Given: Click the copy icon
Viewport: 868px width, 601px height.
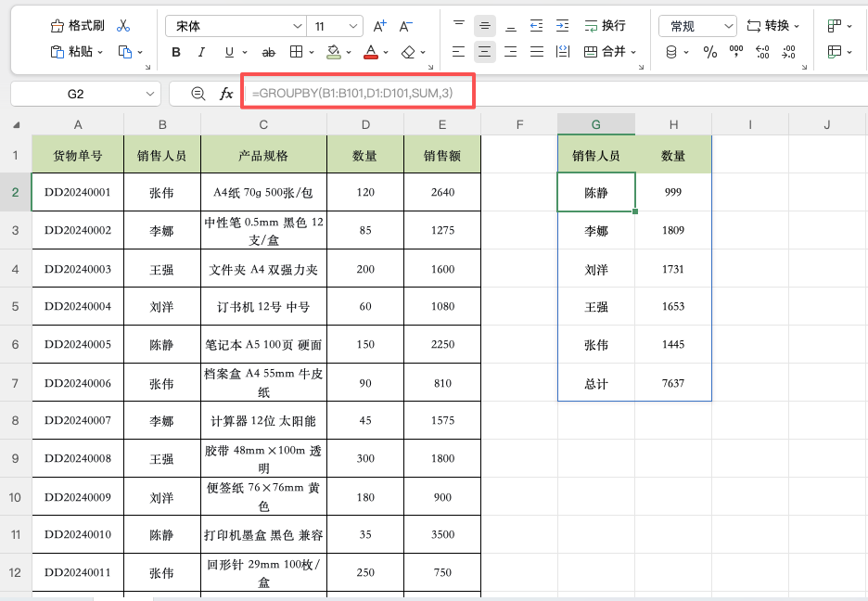Looking at the screenshot, I should coord(125,51).
